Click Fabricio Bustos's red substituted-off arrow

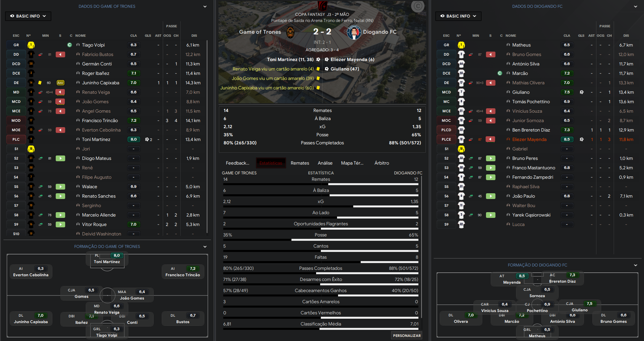click(x=60, y=54)
